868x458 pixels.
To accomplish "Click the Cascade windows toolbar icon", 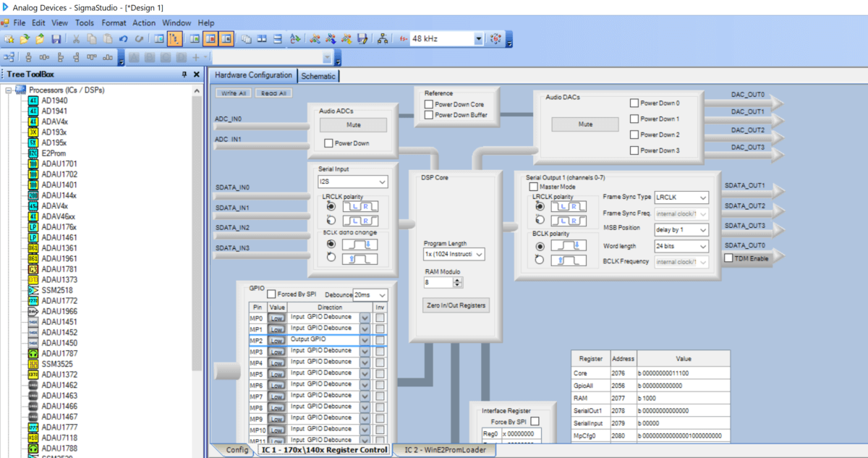I will coord(246,38).
